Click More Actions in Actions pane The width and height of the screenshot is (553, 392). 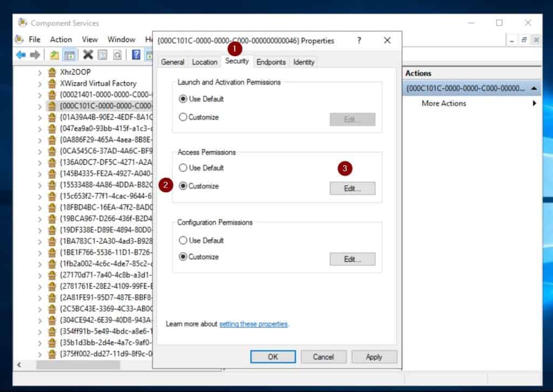444,103
